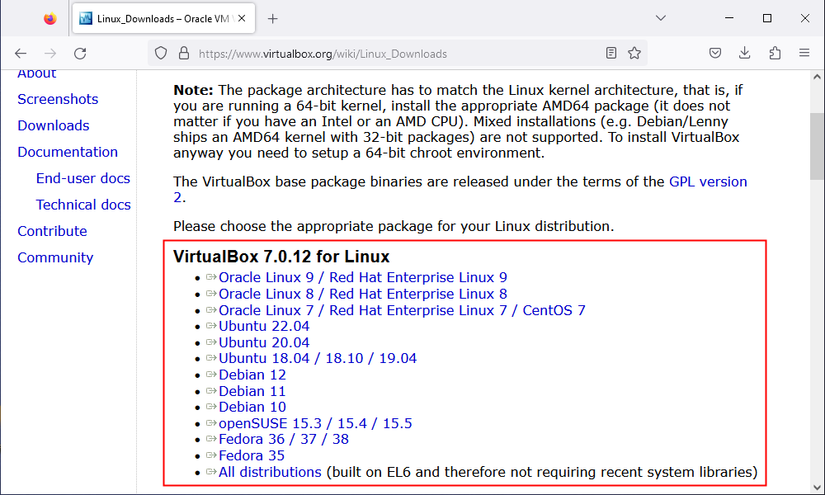Click the site padlock security icon
The width and height of the screenshot is (825, 495).
tap(183, 53)
